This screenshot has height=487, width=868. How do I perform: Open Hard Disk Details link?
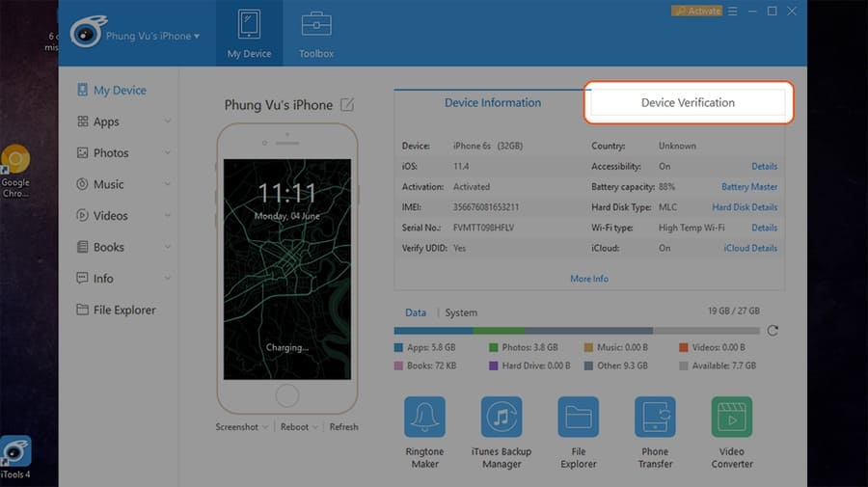pyautogui.click(x=745, y=207)
